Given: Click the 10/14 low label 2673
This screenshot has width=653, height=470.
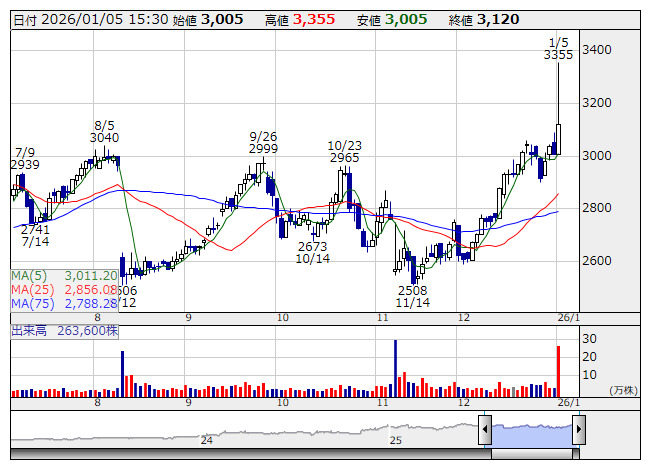Looking at the screenshot, I should (312, 246).
